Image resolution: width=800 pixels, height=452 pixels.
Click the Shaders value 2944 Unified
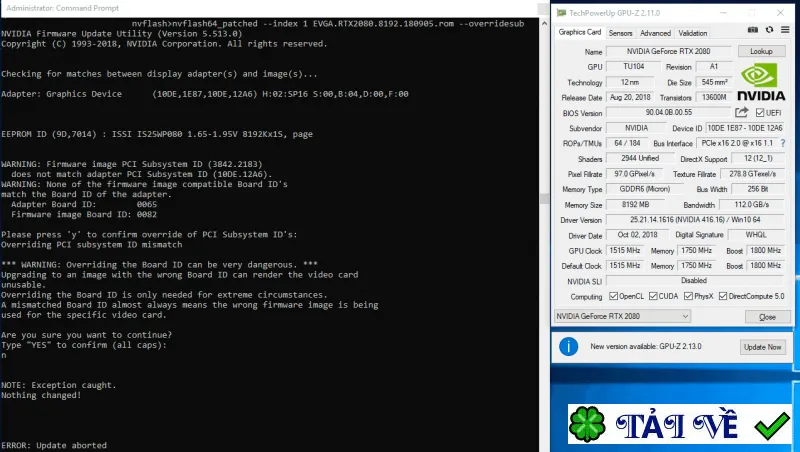[640, 158]
